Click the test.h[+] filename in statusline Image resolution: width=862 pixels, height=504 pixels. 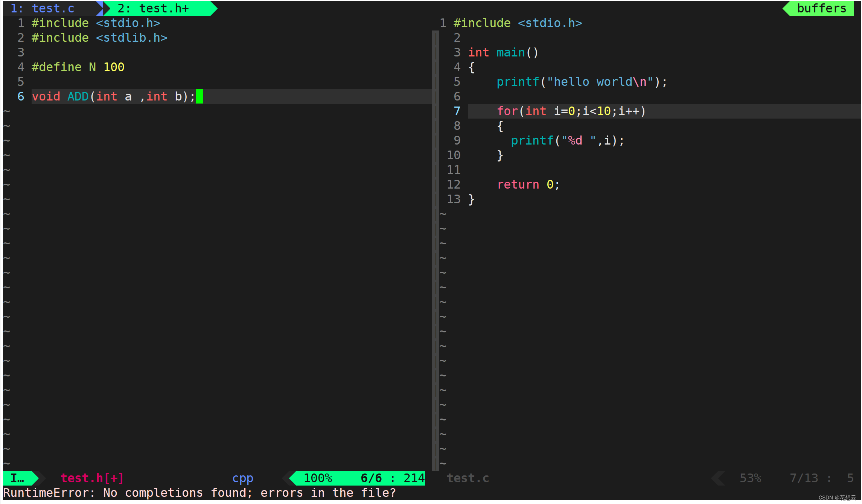pyautogui.click(x=92, y=478)
